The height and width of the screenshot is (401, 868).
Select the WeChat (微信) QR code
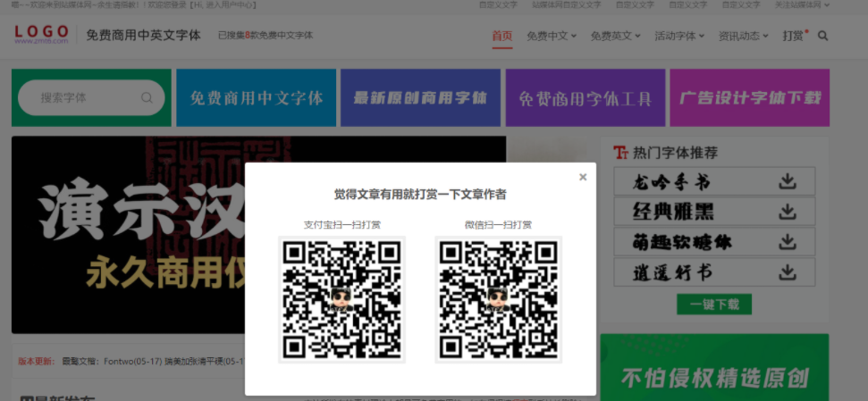(498, 299)
